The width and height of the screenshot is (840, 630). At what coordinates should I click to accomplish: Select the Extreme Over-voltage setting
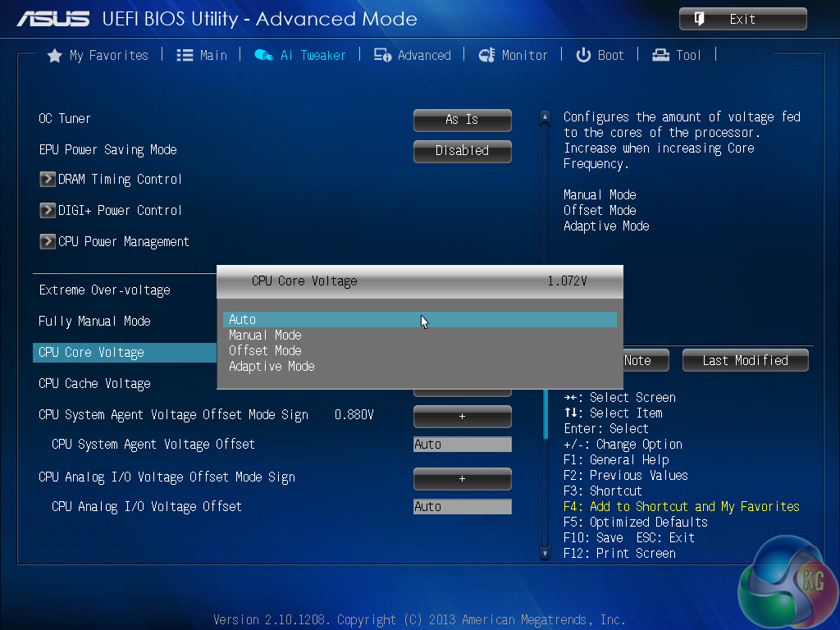click(x=104, y=290)
